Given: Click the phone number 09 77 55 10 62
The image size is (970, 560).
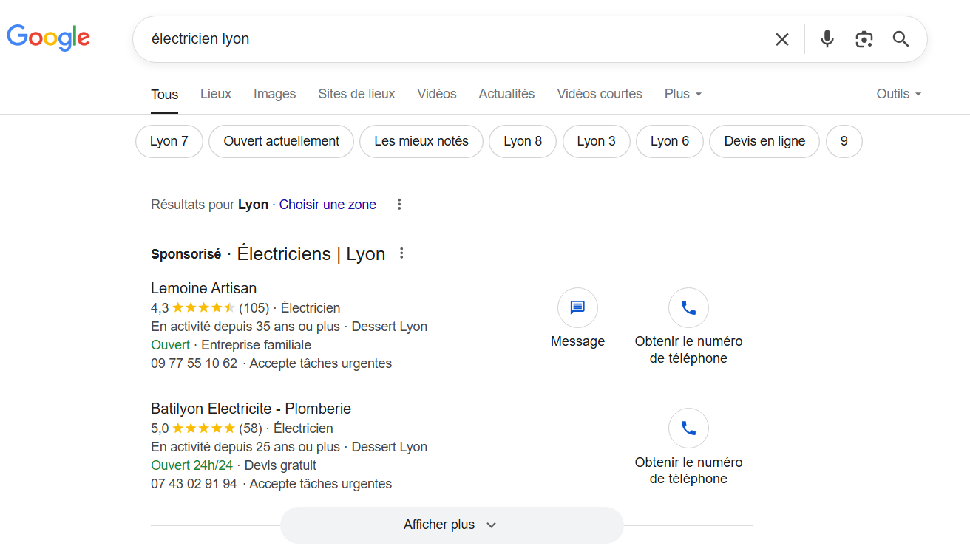Looking at the screenshot, I should [x=194, y=363].
